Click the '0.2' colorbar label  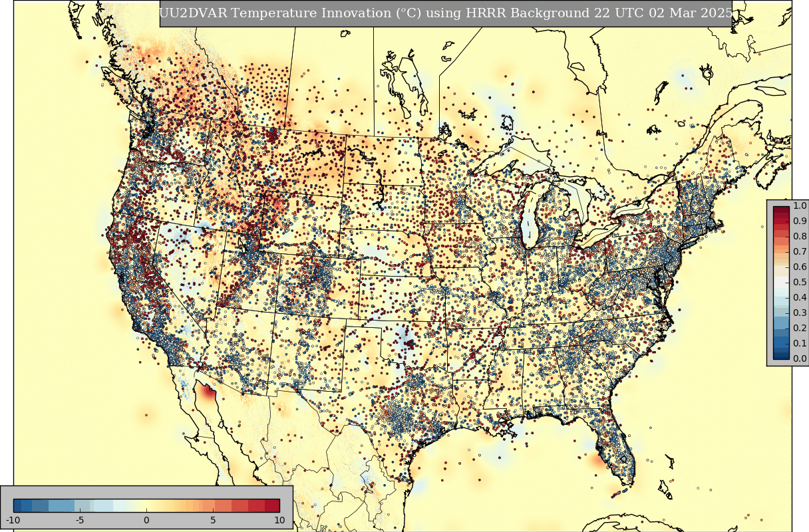coord(800,329)
